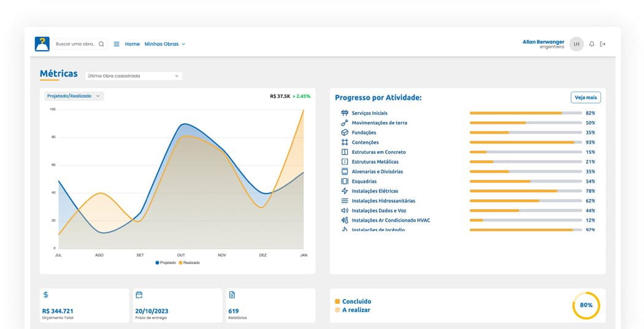Go to the Home menu item
This screenshot has height=329, width=644.
(x=132, y=44)
